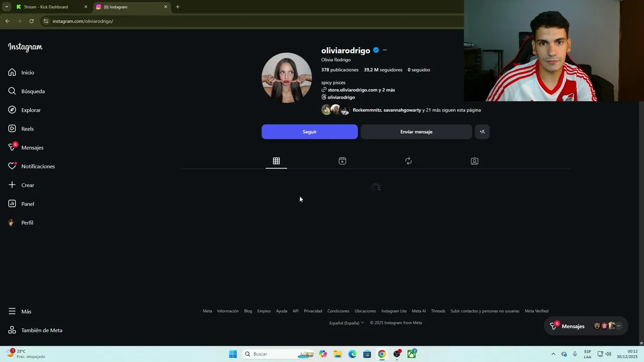Open Mensajes in the left sidebar
644x362 pixels.
[x=26, y=147]
